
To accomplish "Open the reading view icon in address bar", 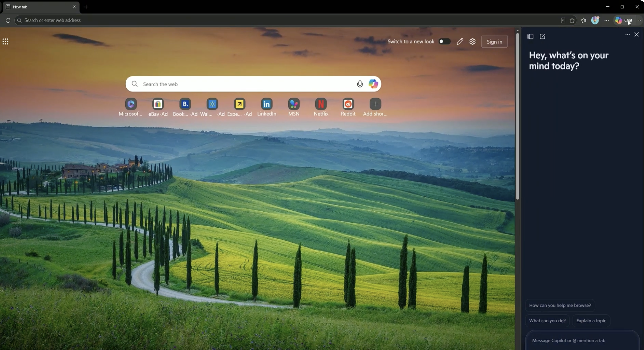I will pos(563,20).
